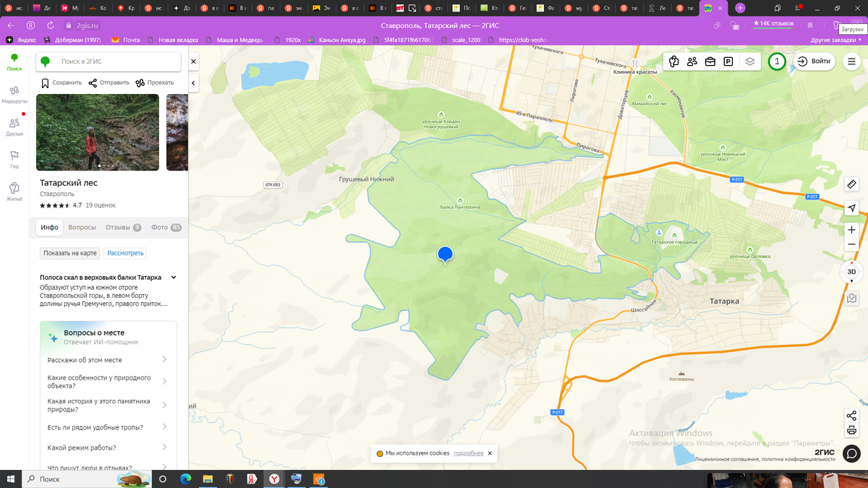Click a dot on the photo carousel
Image resolution: width=868 pixels, height=488 pixels.
click(x=98, y=166)
